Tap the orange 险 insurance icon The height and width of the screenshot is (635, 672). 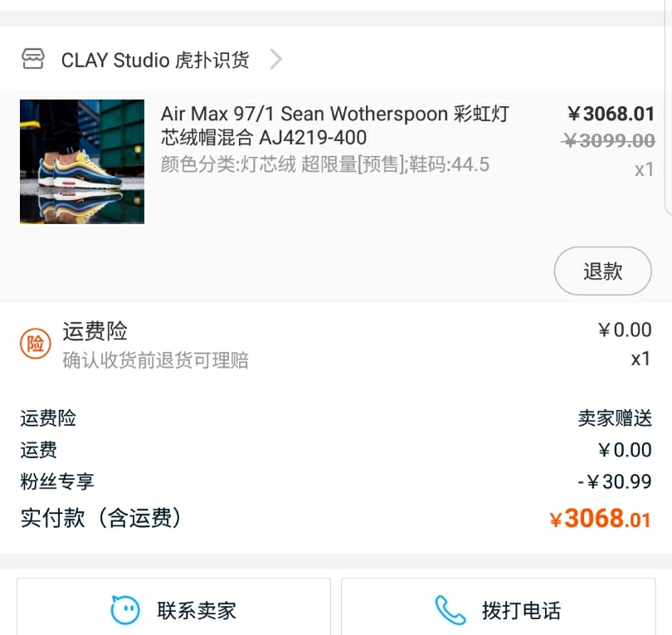coord(36,344)
